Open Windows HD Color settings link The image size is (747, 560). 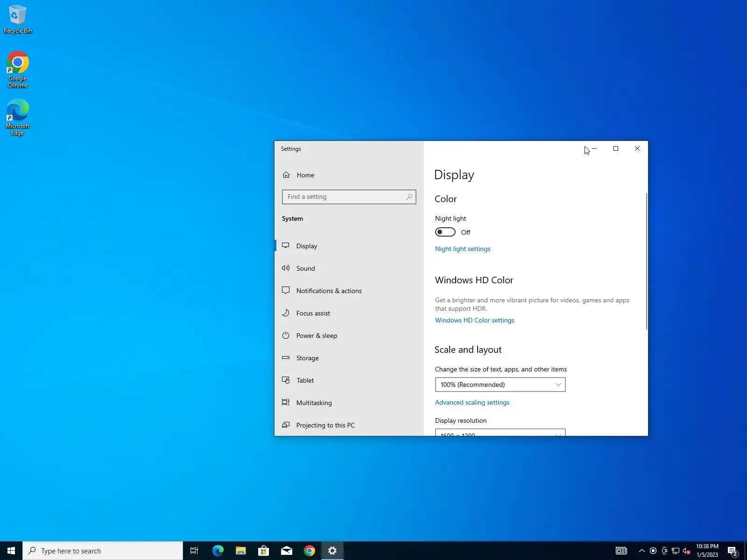(x=474, y=320)
